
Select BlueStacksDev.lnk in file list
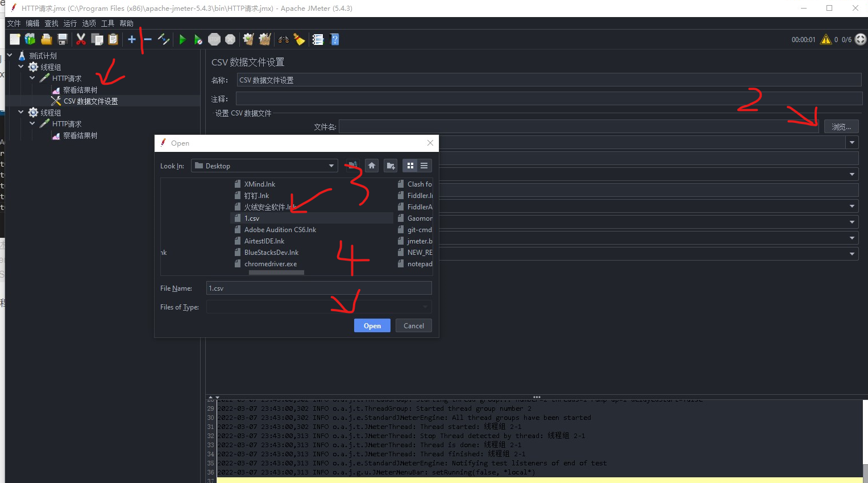[x=271, y=252]
